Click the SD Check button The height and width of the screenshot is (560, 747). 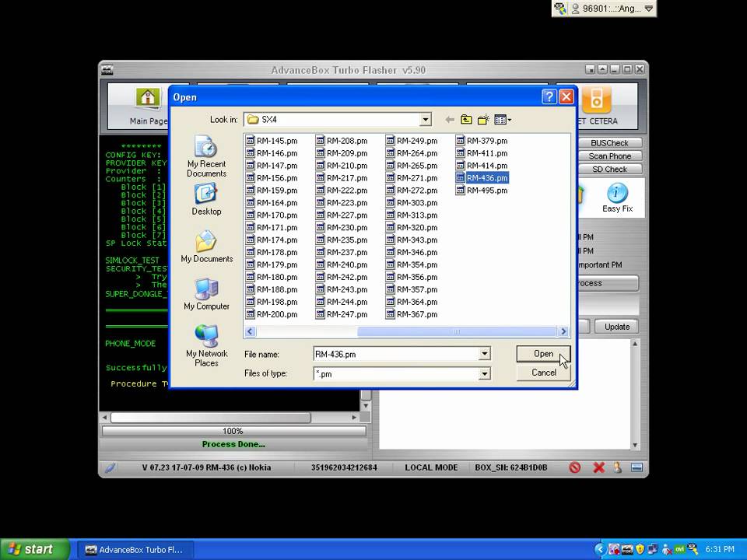[x=609, y=170]
